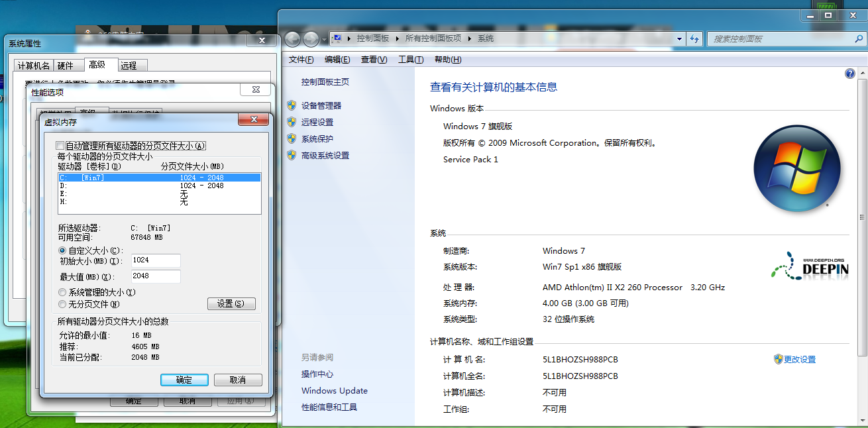Click the Windows flag logo graphic
Image resolution: width=868 pixels, height=428 pixels.
tap(798, 168)
